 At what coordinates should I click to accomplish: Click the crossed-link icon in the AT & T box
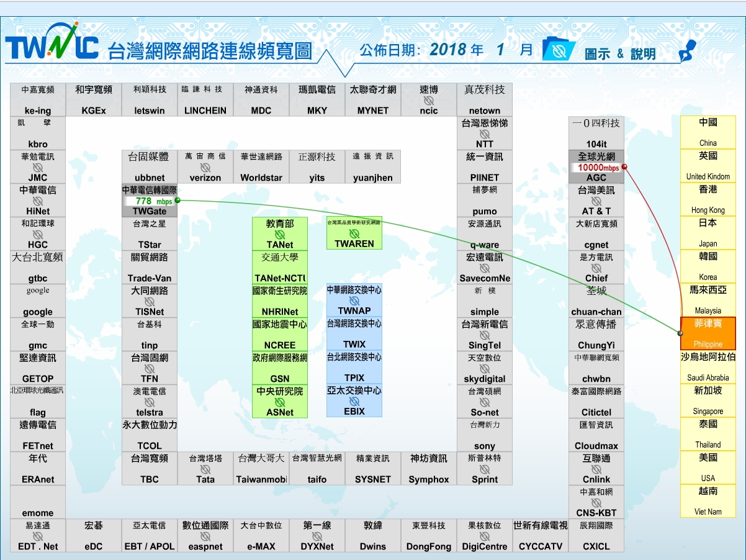click(596, 201)
